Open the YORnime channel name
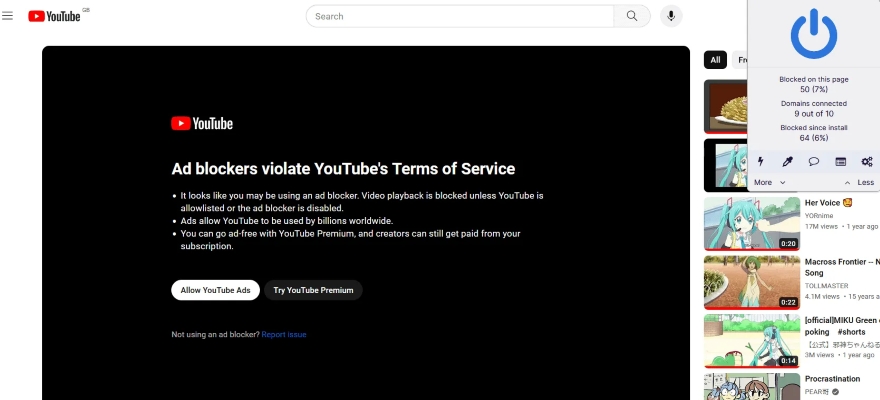This screenshot has width=880, height=400. pyautogui.click(x=819, y=215)
